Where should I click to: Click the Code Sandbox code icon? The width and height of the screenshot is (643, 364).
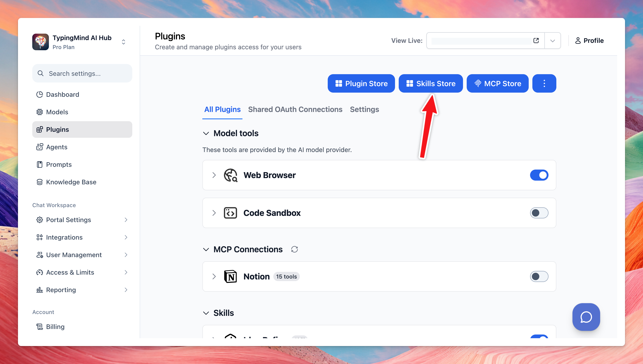[230, 213]
